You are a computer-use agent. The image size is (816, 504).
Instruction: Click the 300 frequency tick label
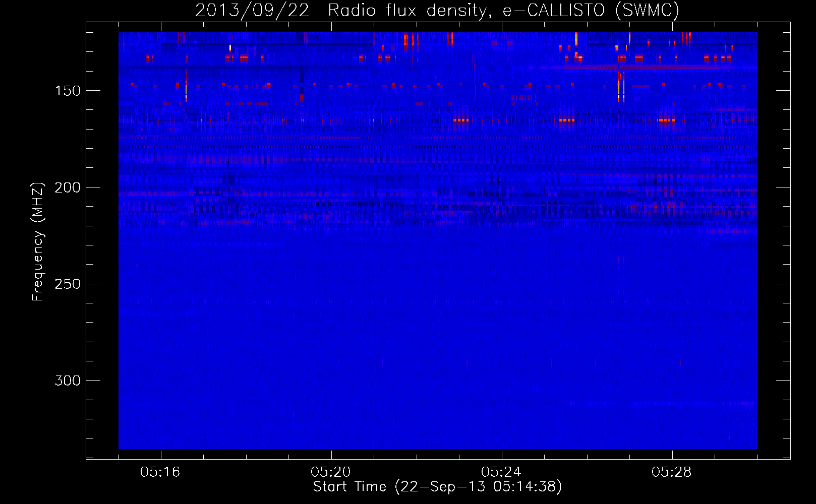pyautogui.click(x=68, y=381)
